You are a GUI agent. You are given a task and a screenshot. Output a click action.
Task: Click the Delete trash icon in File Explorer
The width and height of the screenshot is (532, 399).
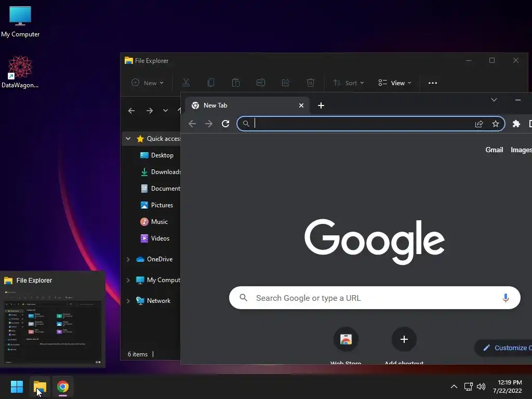coord(311,83)
